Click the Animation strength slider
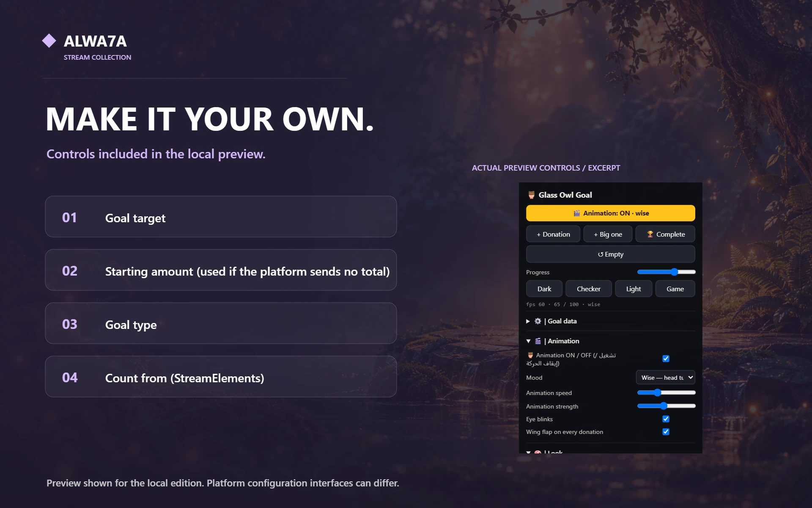This screenshot has width=812, height=508. [666, 406]
